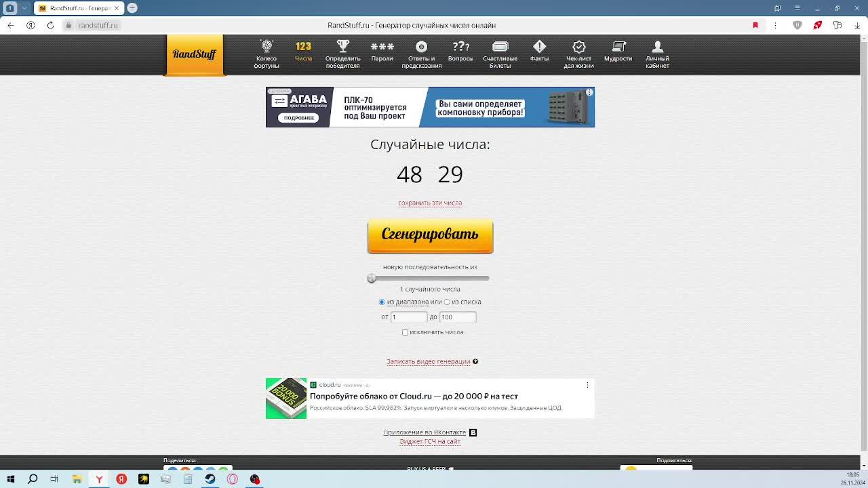Click the browser back arrow
The width and height of the screenshot is (868, 488).
click(11, 25)
